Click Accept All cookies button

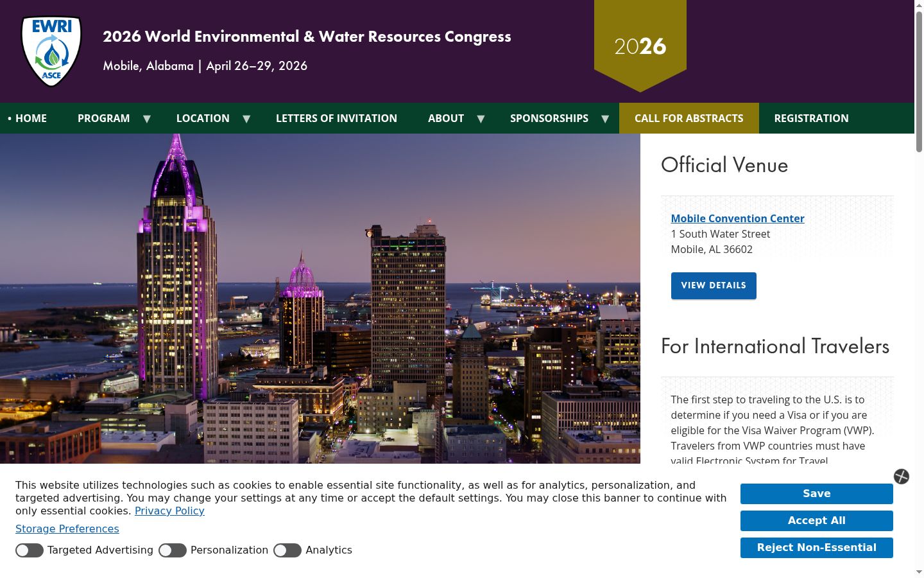[x=817, y=521]
